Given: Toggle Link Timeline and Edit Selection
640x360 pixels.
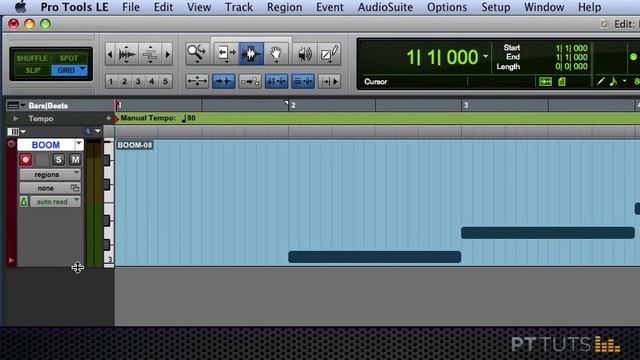Looking at the screenshot, I should [x=276, y=81].
